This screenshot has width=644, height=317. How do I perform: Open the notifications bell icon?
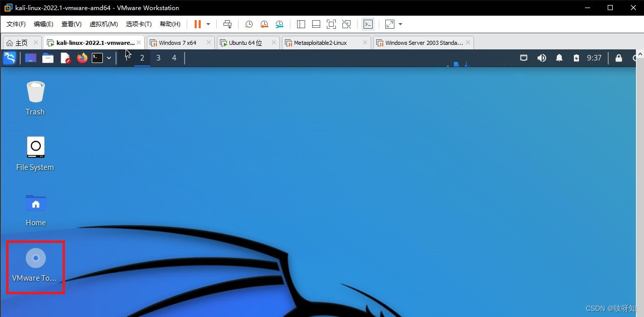coord(559,58)
